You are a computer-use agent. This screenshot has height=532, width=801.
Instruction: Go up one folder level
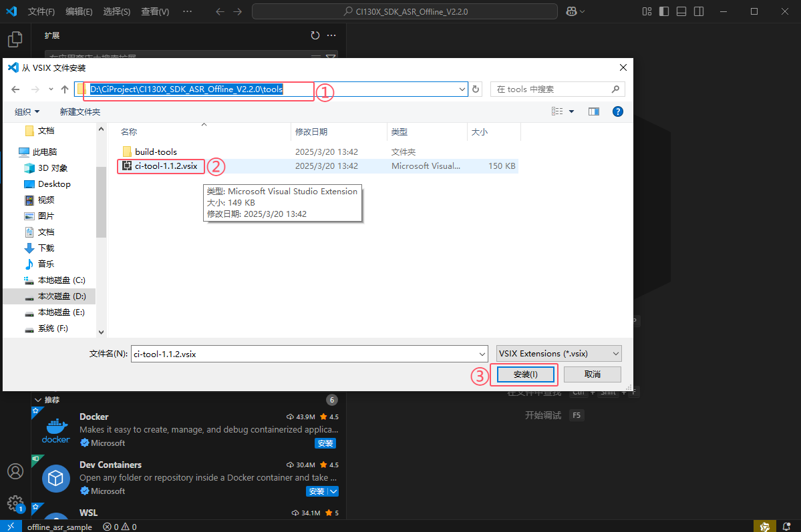tap(64, 89)
